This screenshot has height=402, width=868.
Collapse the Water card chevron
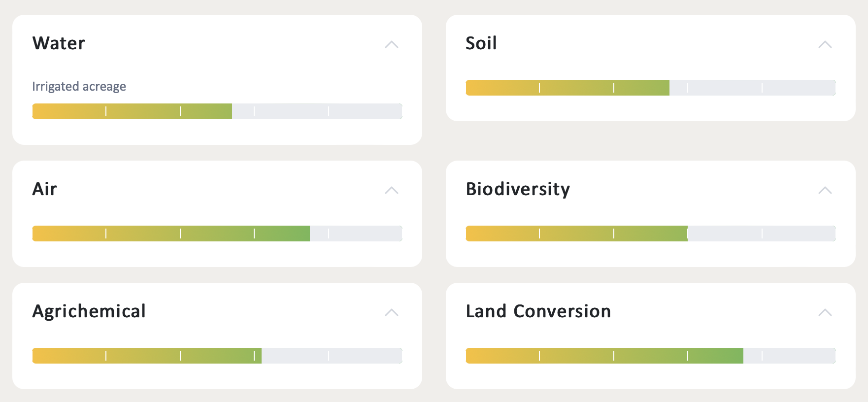(391, 44)
